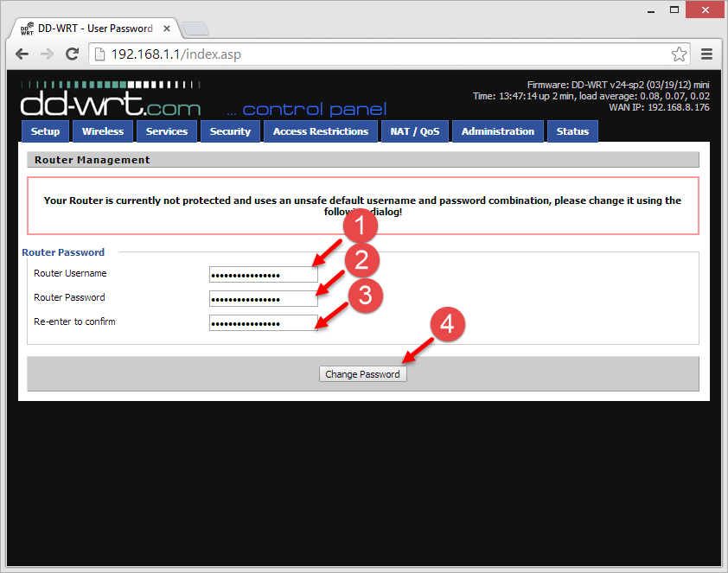This screenshot has width=728, height=573.
Task: Bookmark this page with the star icon
Action: tap(679, 54)
